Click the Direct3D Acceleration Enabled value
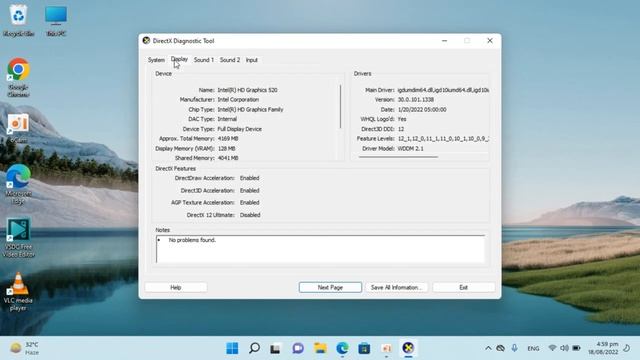The width and height of the screenshot is (640, 360). [249, 191]
